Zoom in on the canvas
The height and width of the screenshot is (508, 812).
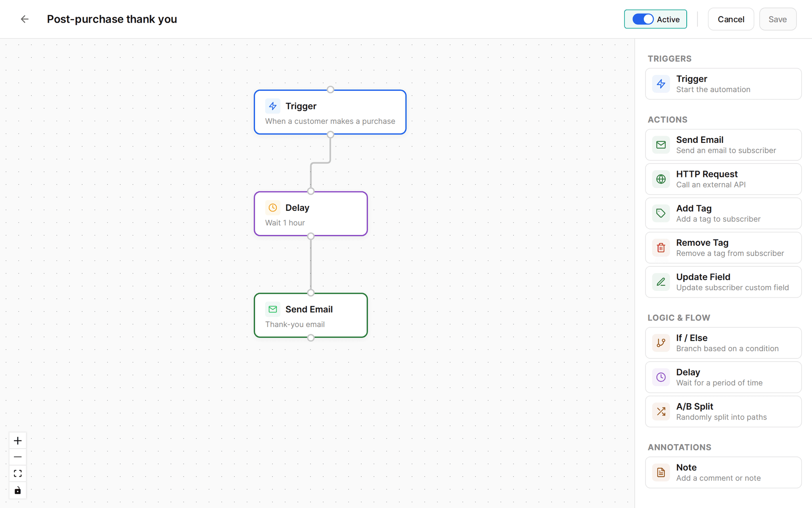pyautogui.click(x=18, y=441)
